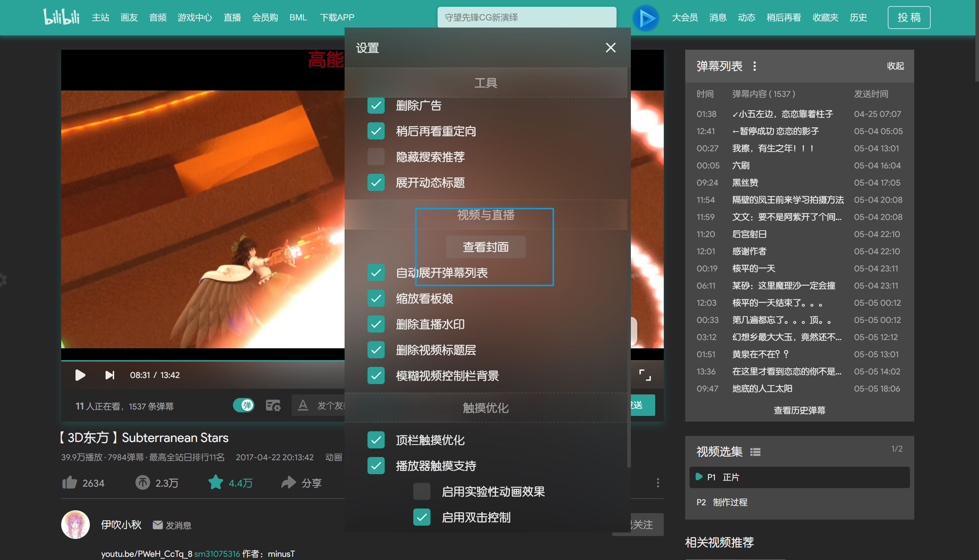
Task: Favorite the video with star icon
Action: point(215,482)
